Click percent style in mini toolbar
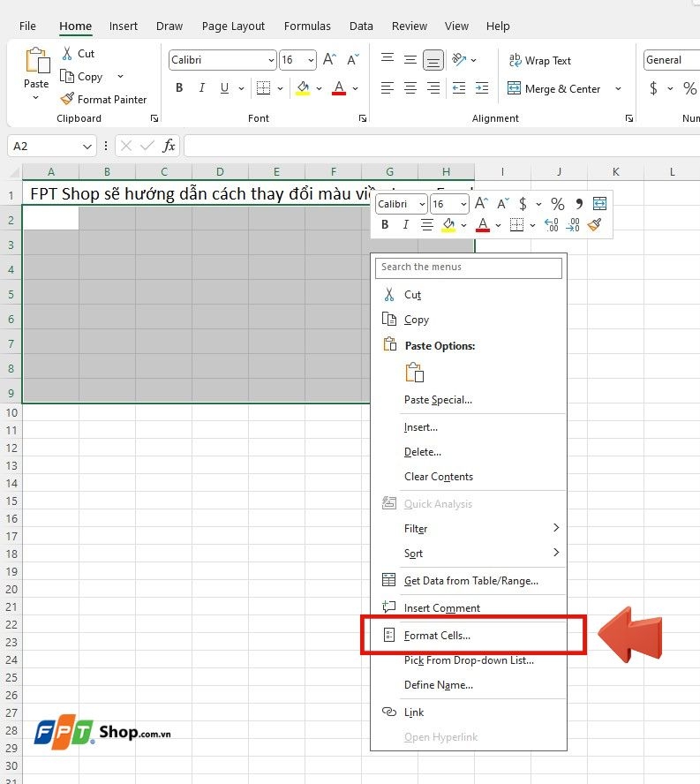This screenshot has width=700, height=784. point(558,203)
